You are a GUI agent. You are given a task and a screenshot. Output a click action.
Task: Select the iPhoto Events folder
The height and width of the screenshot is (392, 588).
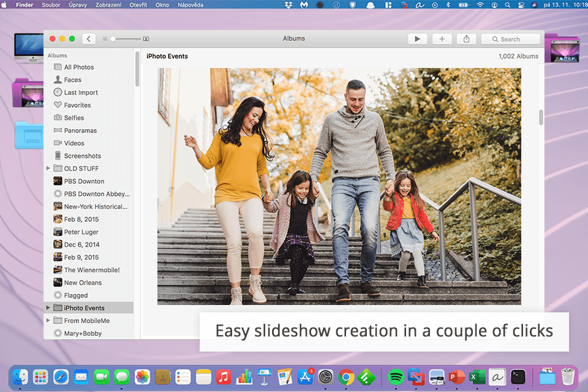[x=88, y=308]
